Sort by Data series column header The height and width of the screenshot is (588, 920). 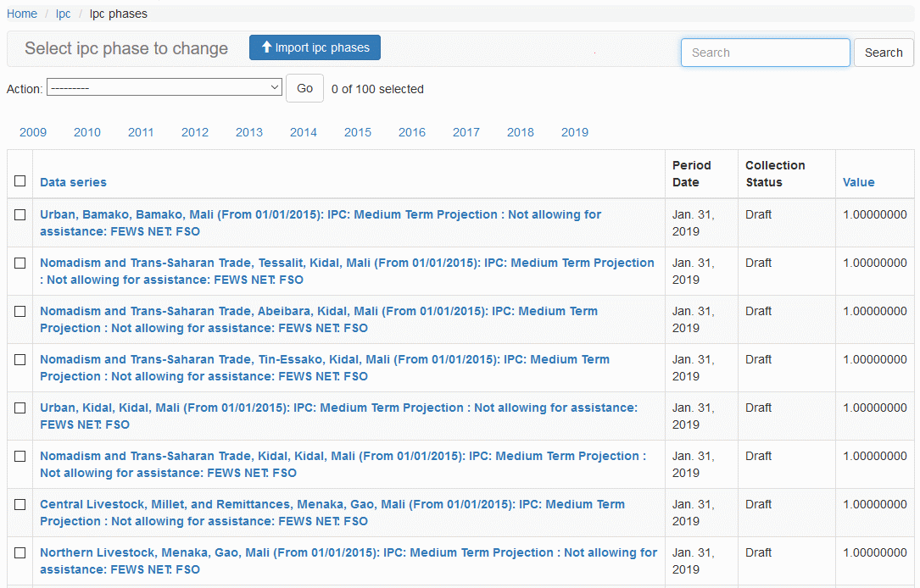coord(73,182)
